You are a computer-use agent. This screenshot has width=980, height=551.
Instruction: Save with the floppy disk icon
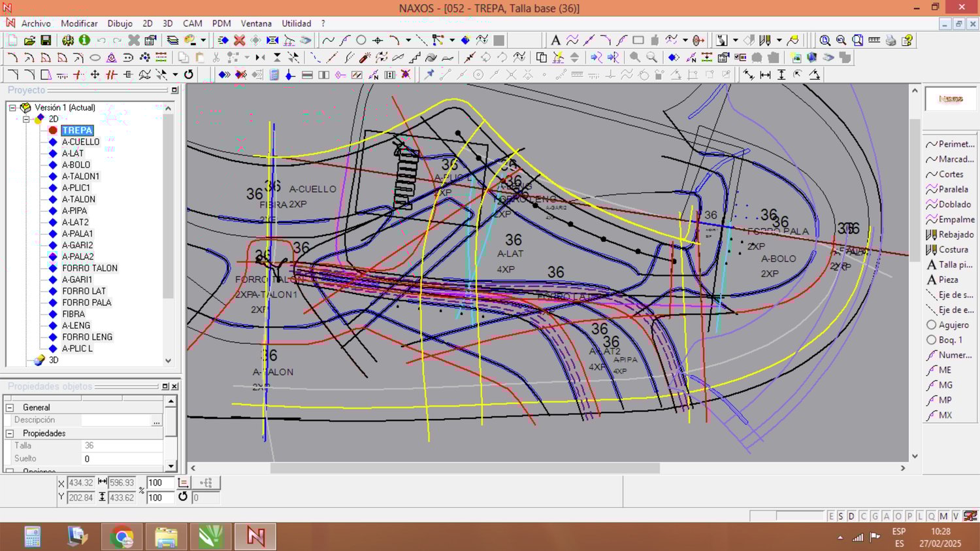(46, 41)
